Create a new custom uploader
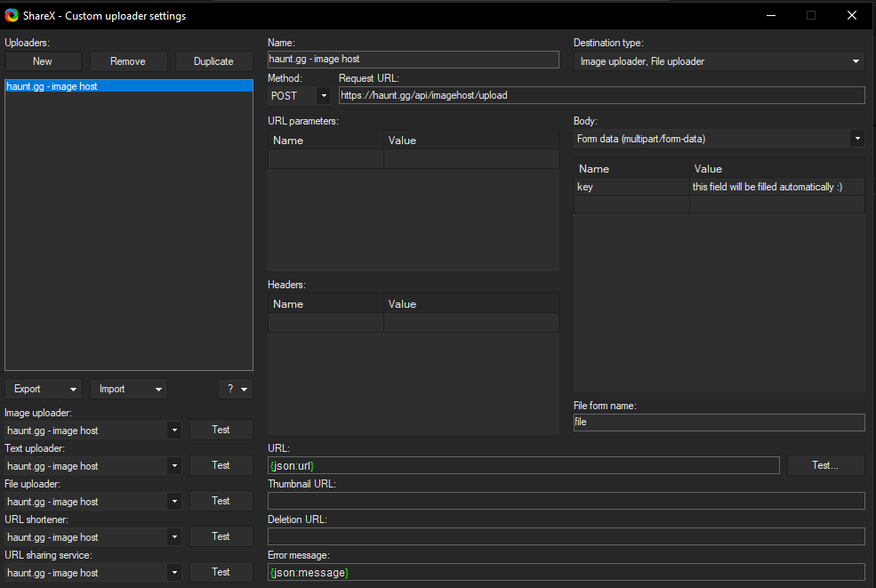 [x=43, y=61]
